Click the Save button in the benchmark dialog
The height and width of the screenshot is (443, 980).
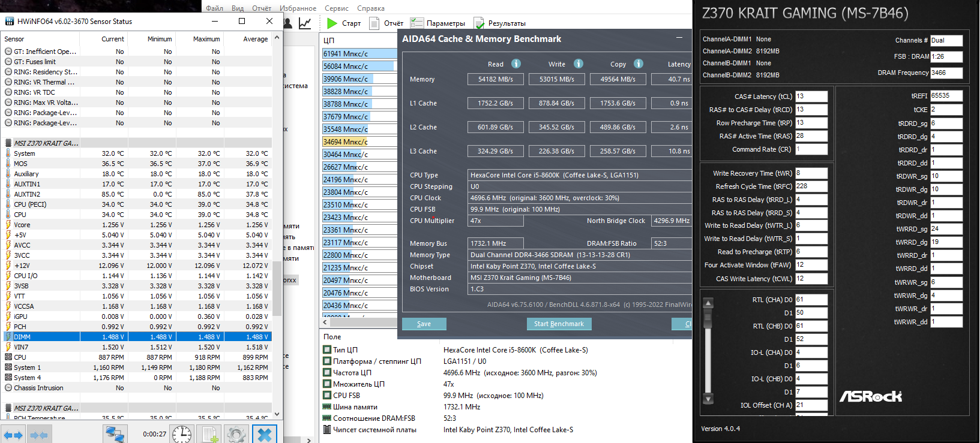click(x=424, y=324)
